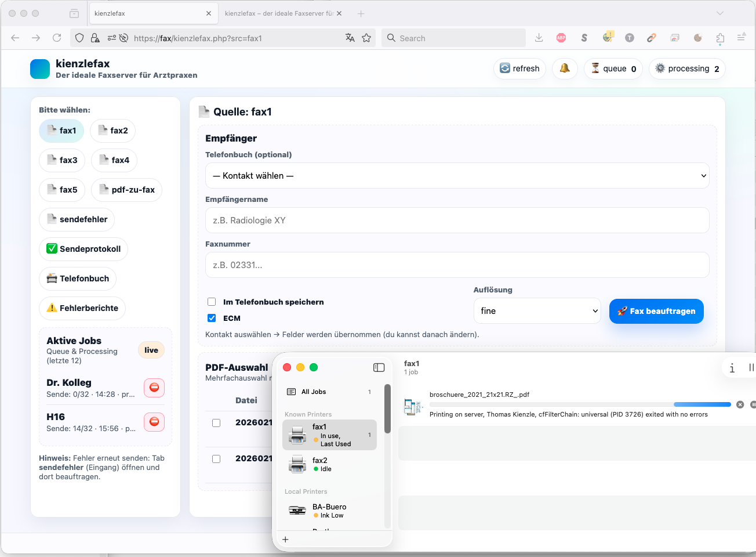Toggle the print queue sidebar icon
Image resolution: width=756 pixels, height=557 pixels.
click(379, 367)
